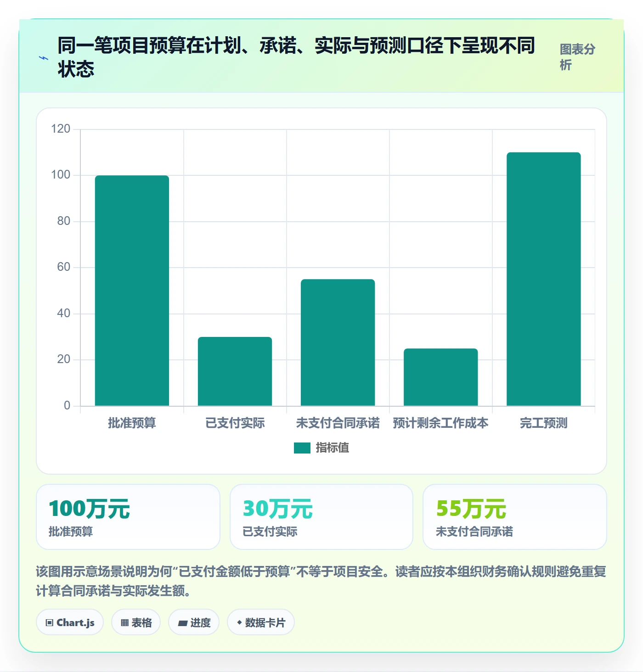This screenshot has height=672, width=643.
Task: Click the y-axis value 60
Action: tap(64, 267)
